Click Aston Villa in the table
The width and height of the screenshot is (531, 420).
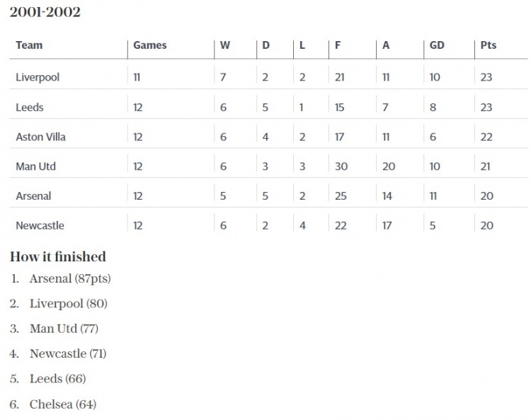tap(40, 137)
